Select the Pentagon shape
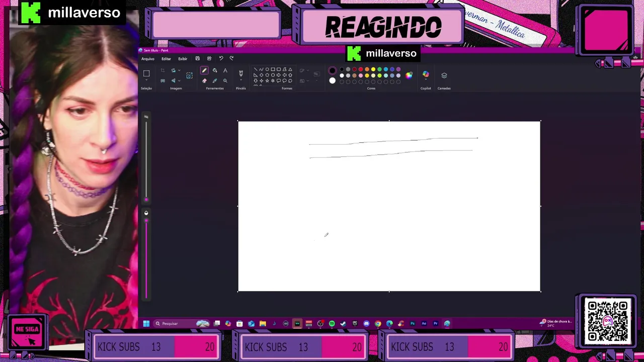Screen dimensions: 644x362 click(x=267, y=75)
